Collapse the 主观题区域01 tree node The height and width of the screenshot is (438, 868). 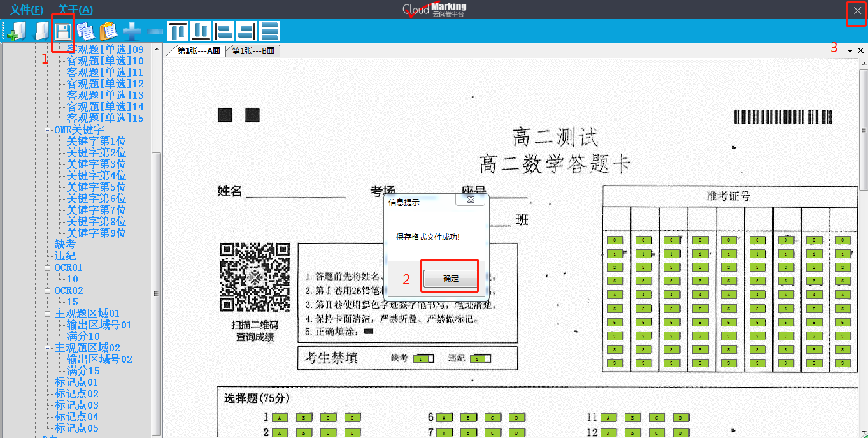(x=48, y=314)
